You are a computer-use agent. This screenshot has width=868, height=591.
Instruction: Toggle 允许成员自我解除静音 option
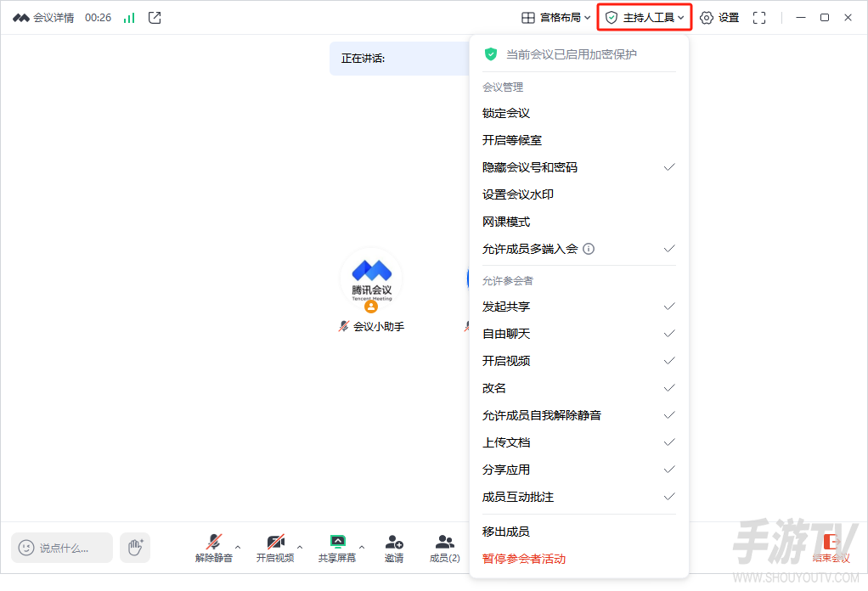578,415
